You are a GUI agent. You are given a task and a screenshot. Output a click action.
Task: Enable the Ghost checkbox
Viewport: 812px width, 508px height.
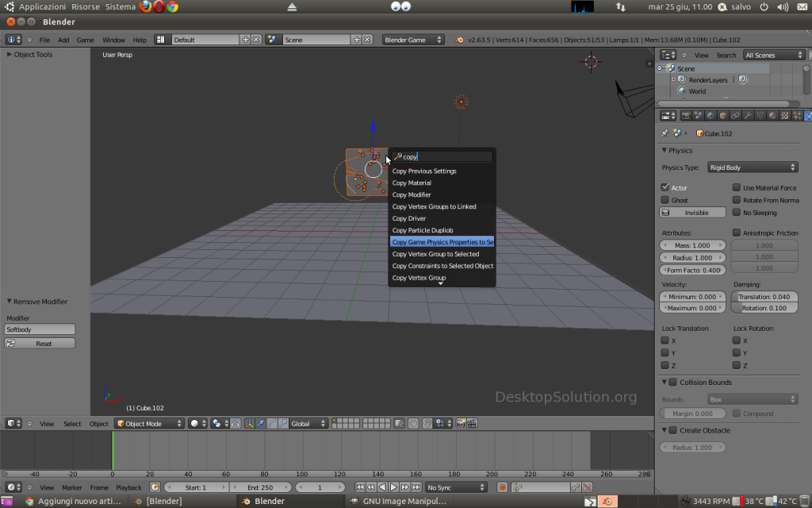pos(665,200)
